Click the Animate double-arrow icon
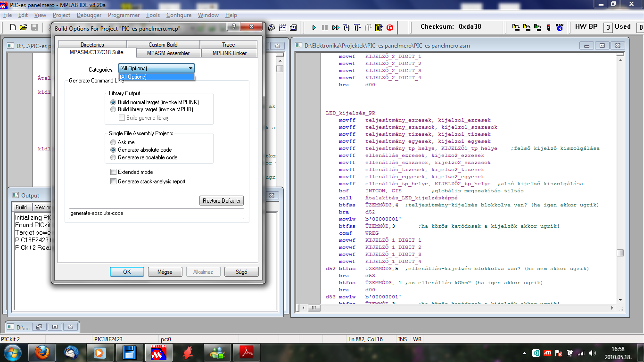 coord(336,27)
